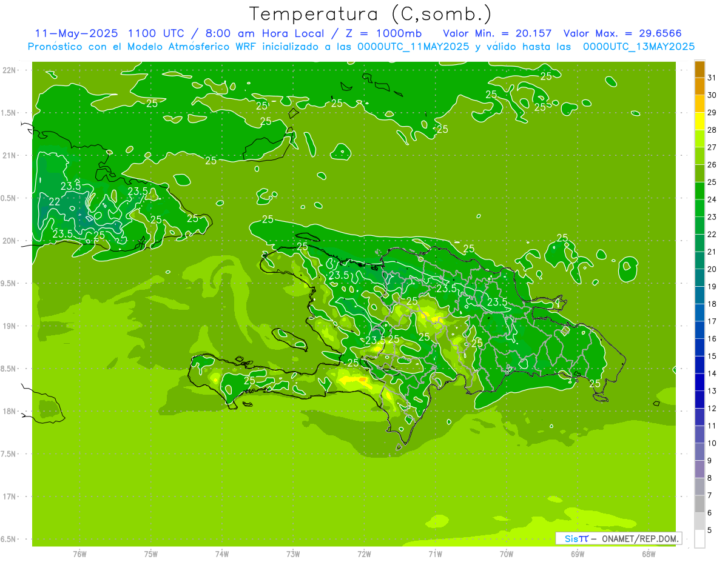Pick the gray legend swatch between 6 and 7

tap(699, 504)
